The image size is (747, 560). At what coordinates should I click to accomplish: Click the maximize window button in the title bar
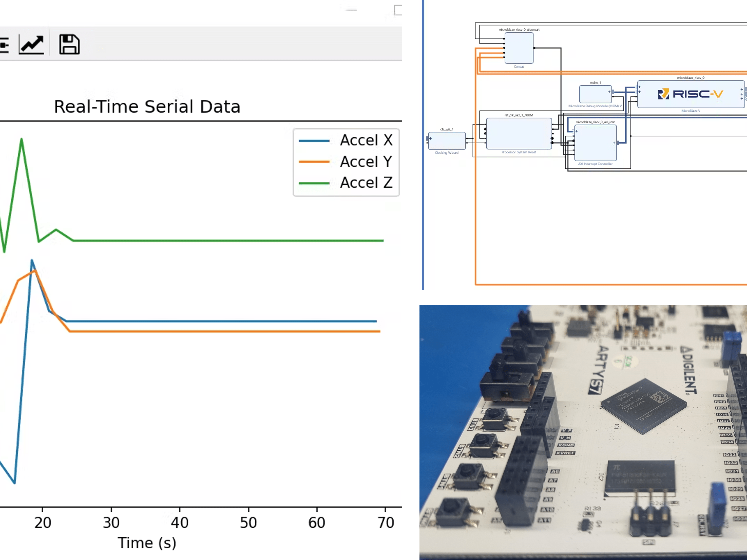[398, 10]
